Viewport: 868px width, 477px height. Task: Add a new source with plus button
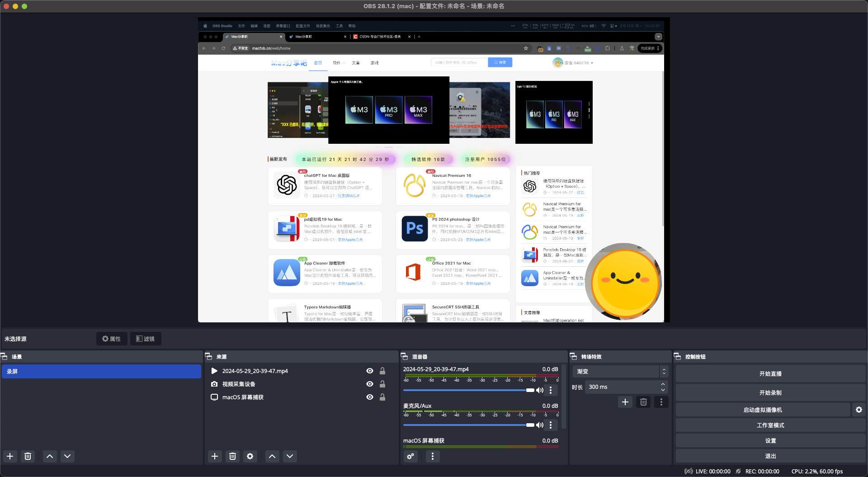(215, 456)
